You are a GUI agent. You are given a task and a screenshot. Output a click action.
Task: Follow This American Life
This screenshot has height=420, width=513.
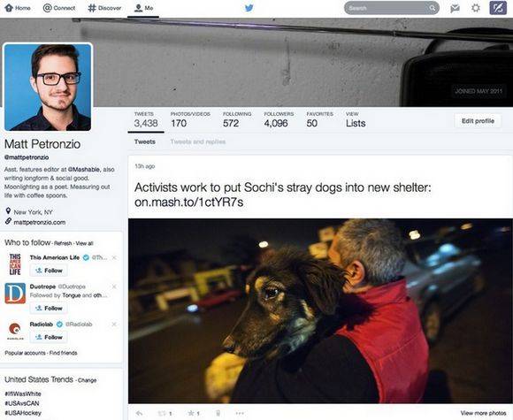(x=49, y=271)
